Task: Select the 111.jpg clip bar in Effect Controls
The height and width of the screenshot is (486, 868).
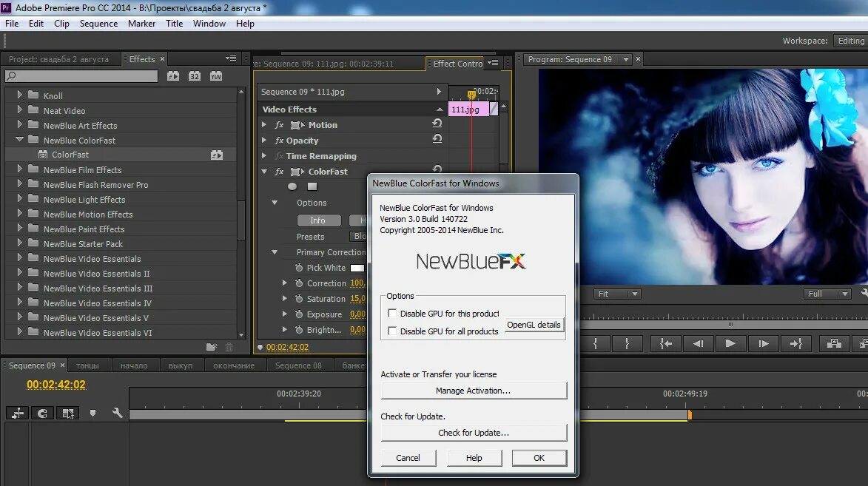Action: 468,109
